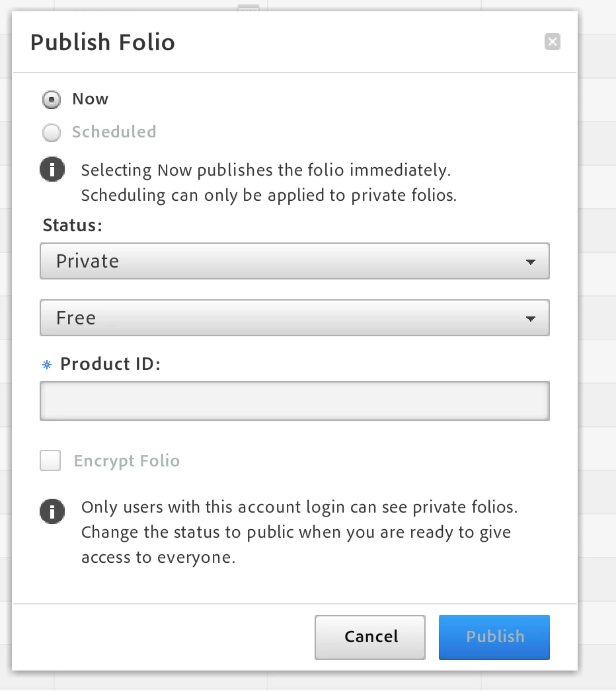Click the Encrypt Folio label
Image resolution: width=616 pixels, height=691 pixels.
126,460
